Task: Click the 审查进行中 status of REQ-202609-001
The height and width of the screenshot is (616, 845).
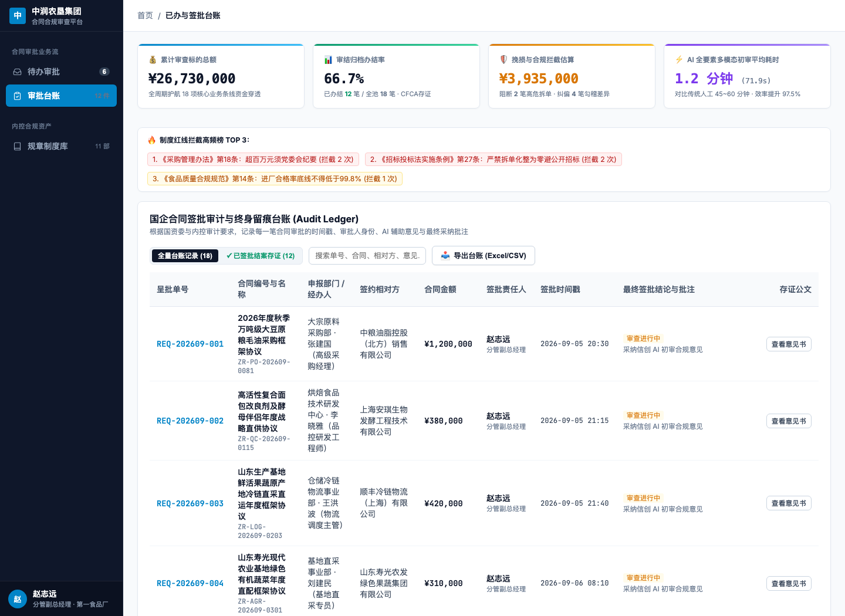Action: pos(643,339)
